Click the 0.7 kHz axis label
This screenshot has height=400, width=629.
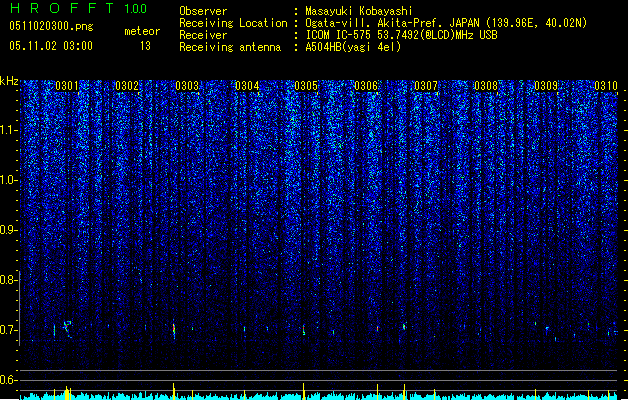[9, 330]
